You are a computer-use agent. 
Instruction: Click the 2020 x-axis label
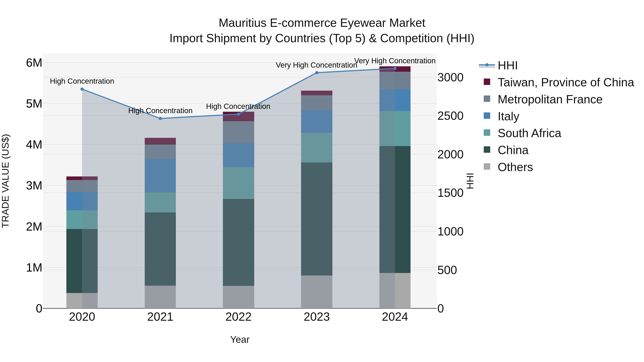point(82,317)
